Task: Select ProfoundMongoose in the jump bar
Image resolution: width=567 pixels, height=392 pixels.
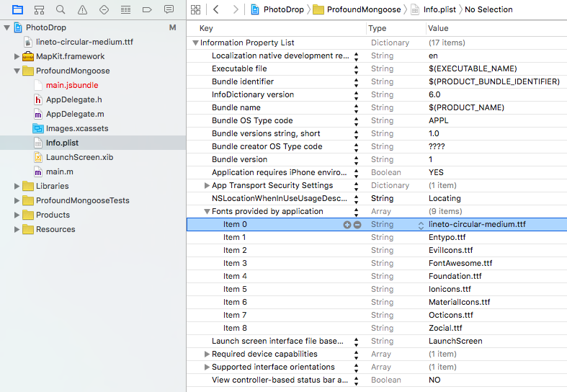Action: pos(357,9)
